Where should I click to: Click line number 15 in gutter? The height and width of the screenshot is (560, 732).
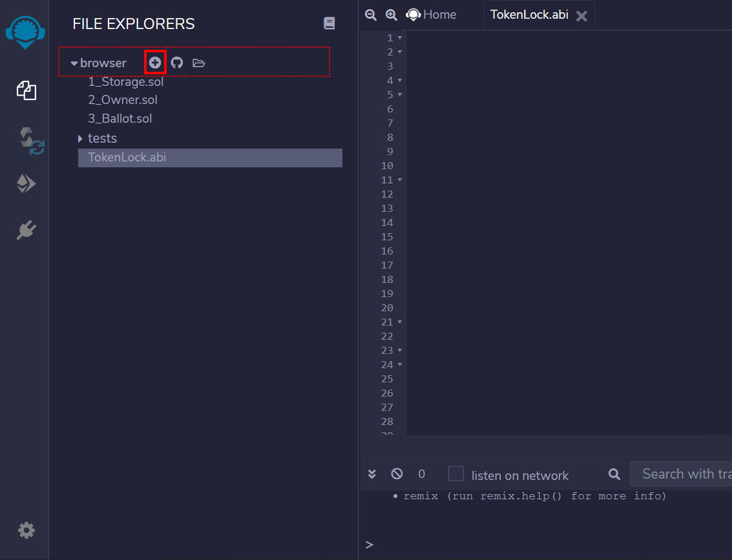pyautogui.click(x=387, y=236)
